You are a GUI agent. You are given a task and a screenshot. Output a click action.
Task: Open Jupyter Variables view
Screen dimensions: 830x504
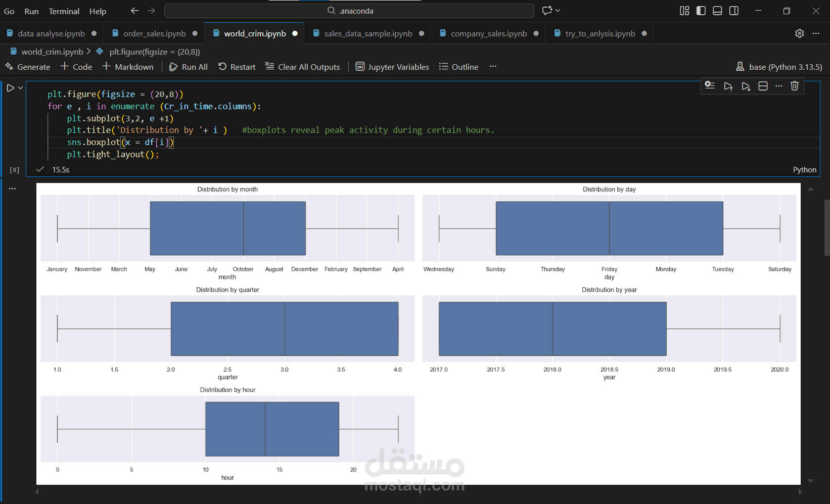tap(392, 67)
